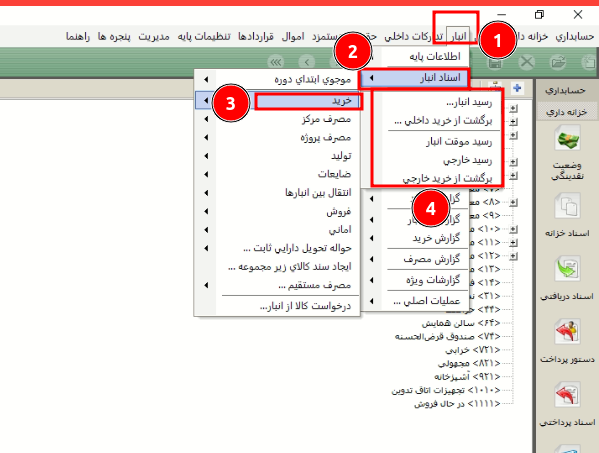Expand مصرف پروژه submenu item
The height and width of the screenshot is (453, 599).
(x=277, y=138)
